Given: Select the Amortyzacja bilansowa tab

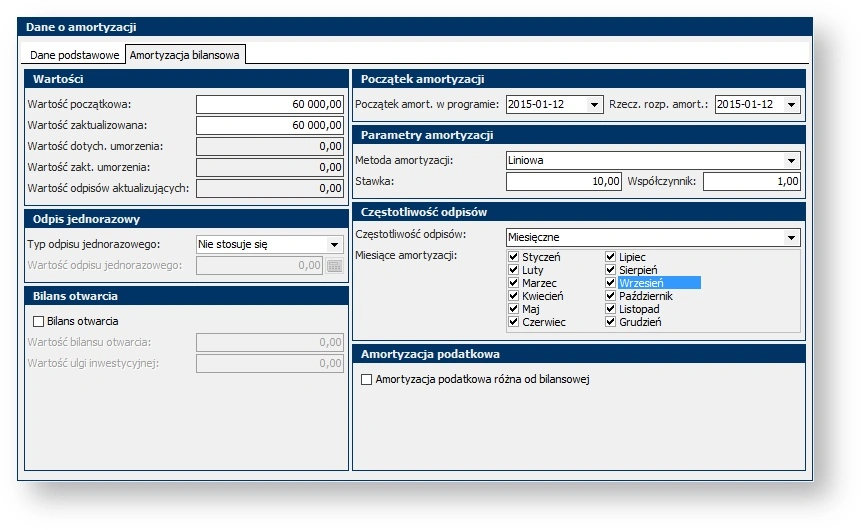Looking at the screenshot, I should click(x=185, y=55).
